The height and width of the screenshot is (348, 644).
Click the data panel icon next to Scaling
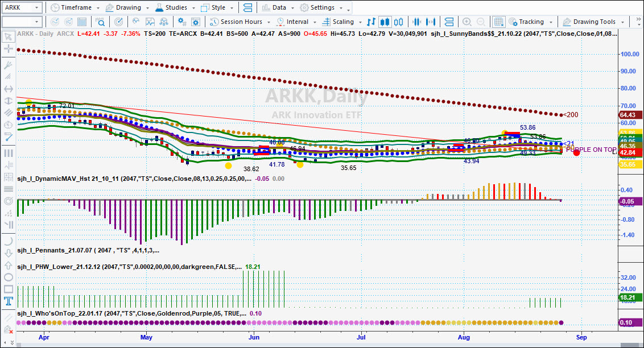click(x=449, y=22)
